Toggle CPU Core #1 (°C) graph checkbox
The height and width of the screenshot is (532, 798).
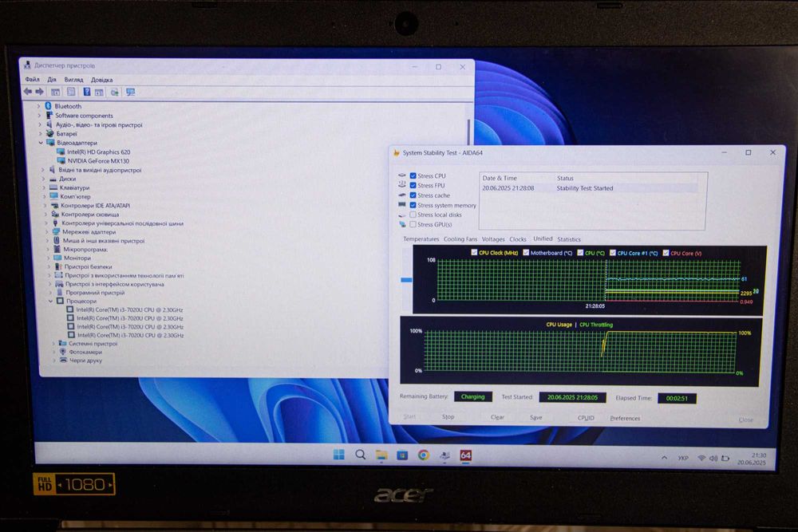[x=613, y=253]
